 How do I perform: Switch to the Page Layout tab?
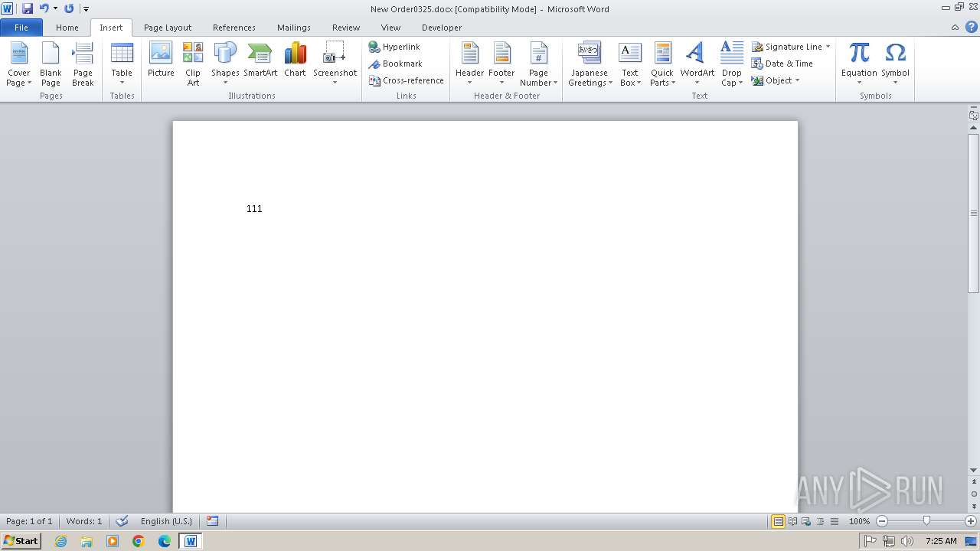pyautogui.click(x=168, y=28)
